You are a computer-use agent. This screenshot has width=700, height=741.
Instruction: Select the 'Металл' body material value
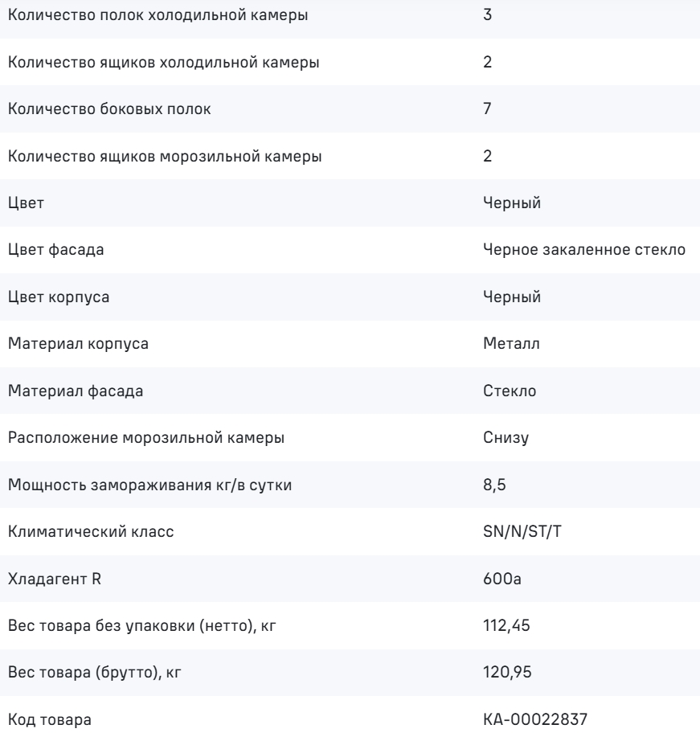pyautogui.click(x=511, y=343)
